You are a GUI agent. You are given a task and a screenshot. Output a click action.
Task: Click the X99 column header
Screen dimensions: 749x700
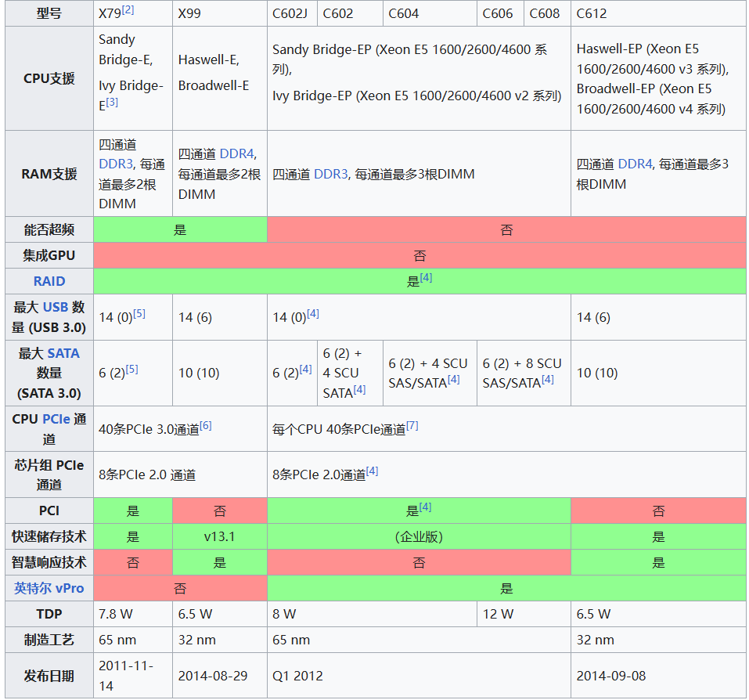coord(220,13)
